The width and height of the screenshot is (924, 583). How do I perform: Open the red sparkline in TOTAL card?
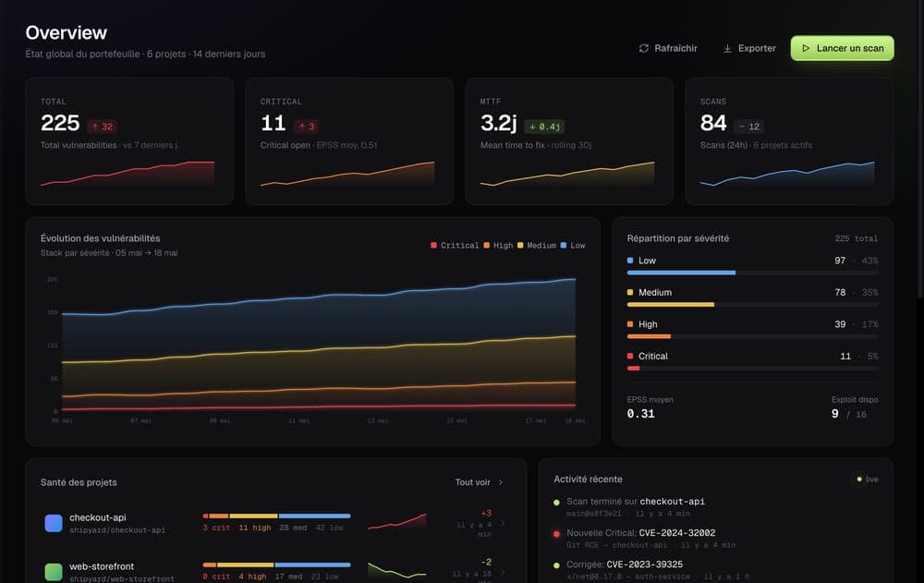click(128, 174)
